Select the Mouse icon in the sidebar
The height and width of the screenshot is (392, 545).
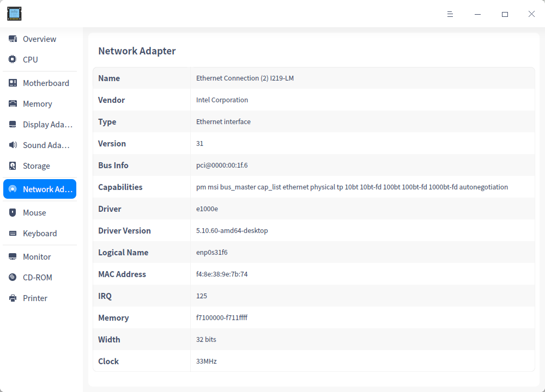12,212
